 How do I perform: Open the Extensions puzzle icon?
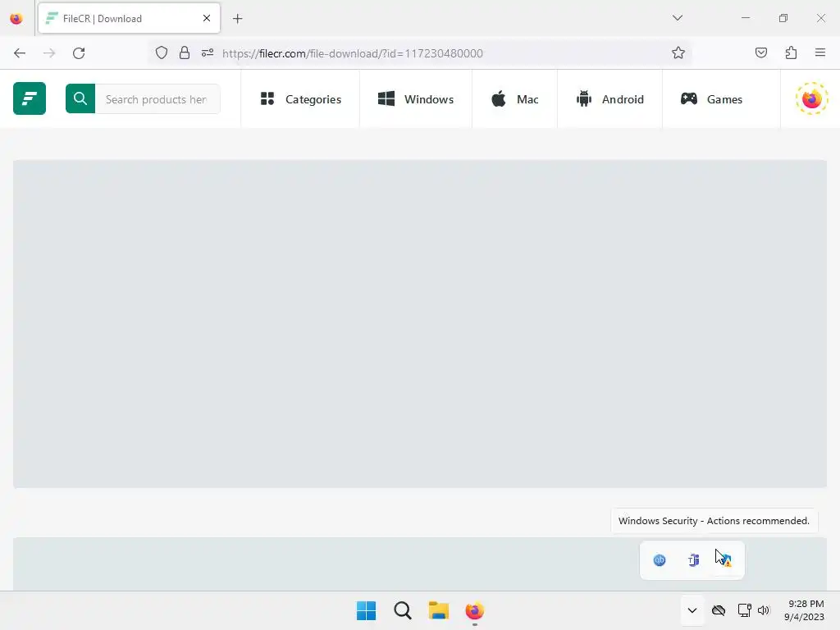tap(792, 52)
